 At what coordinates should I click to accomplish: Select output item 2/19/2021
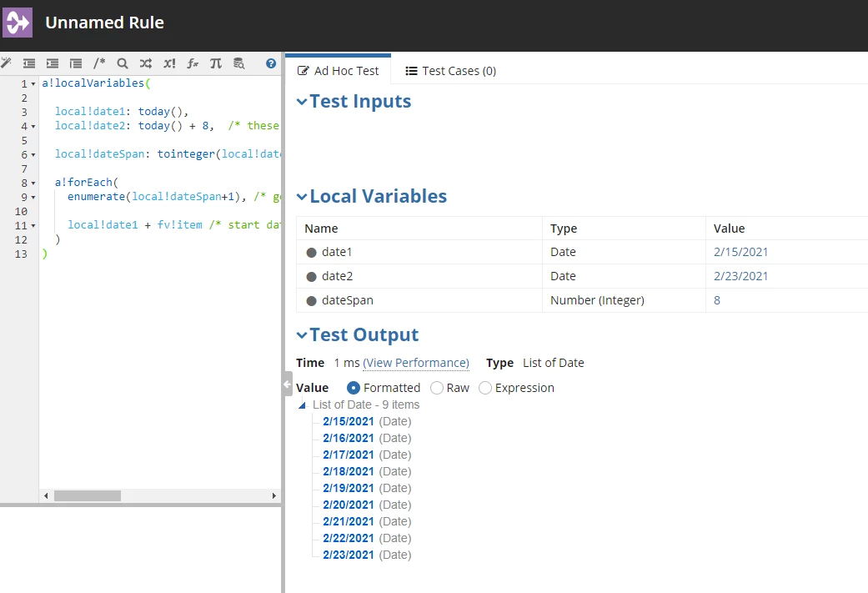(349, 488)
